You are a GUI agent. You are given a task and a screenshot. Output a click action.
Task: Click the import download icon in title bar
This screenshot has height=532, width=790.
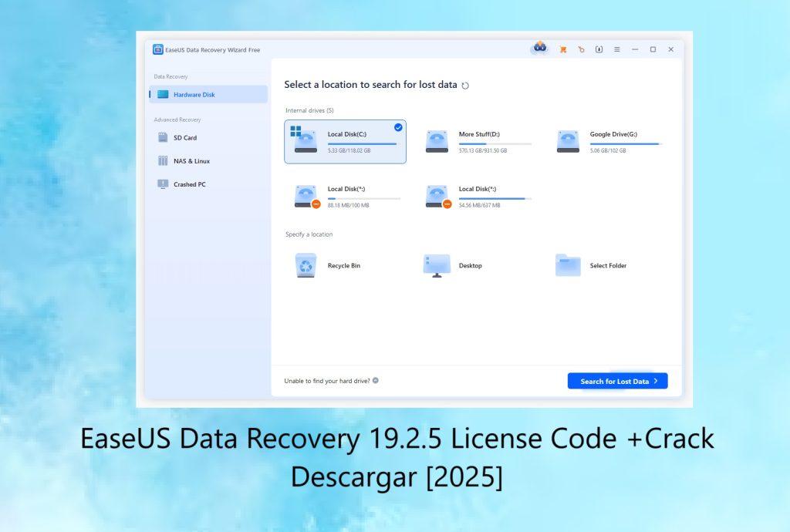[599, 49]
